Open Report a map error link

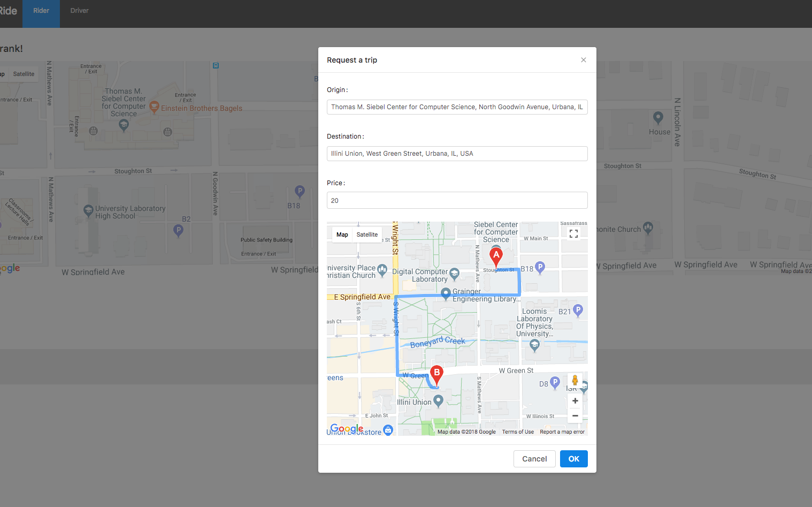(562, 432)
